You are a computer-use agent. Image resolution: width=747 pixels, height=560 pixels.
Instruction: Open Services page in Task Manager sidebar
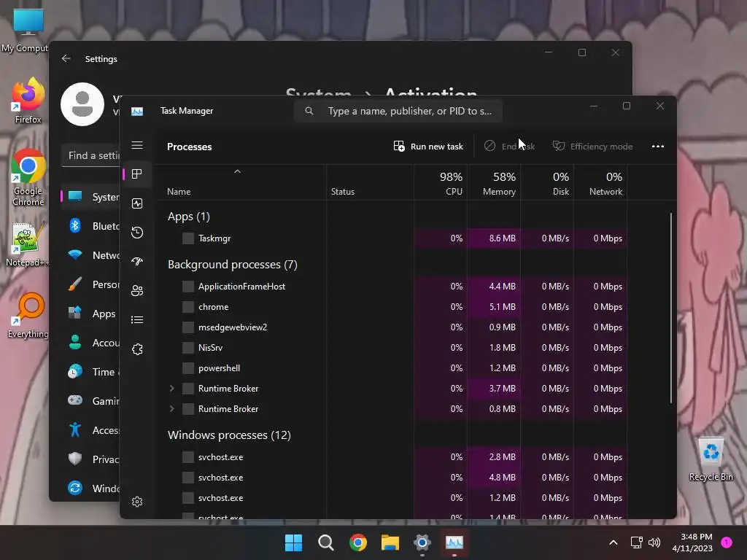coord(137,349)
